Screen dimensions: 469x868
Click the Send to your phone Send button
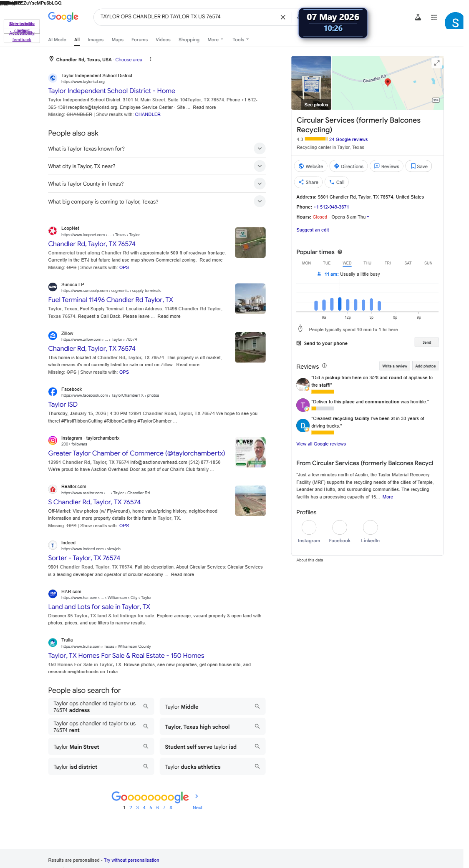pos(426,342)
